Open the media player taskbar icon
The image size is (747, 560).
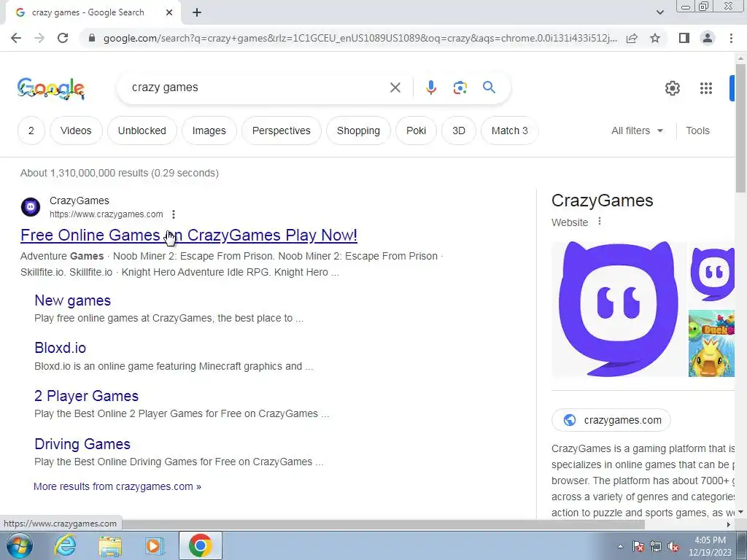click(155, 545)
